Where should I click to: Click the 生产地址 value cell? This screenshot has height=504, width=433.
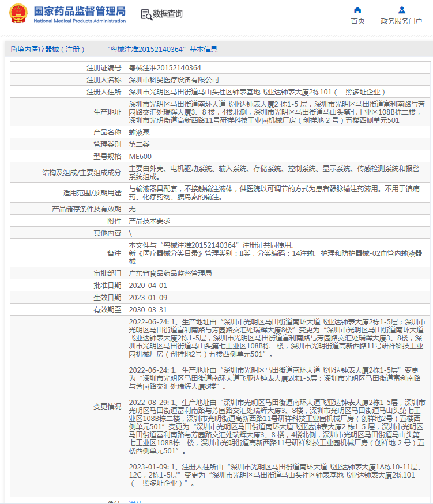click(277, 112)
